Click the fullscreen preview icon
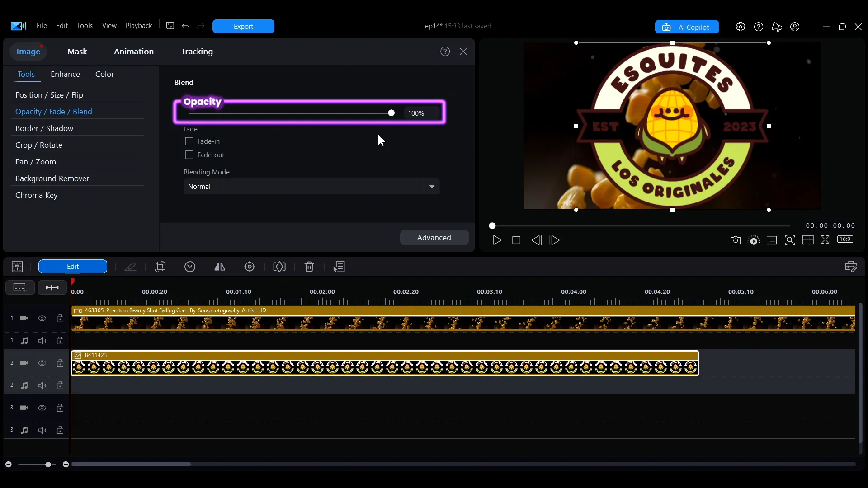868x488 pixels. [x=825, y=240]
